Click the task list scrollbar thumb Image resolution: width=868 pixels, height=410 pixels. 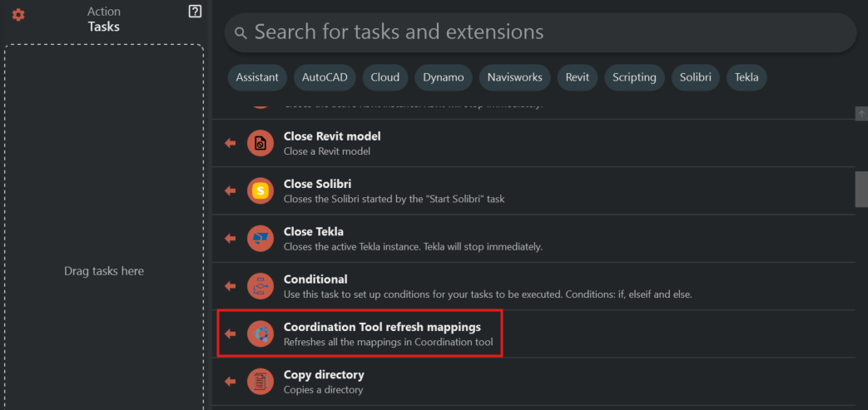coord(861,189)
